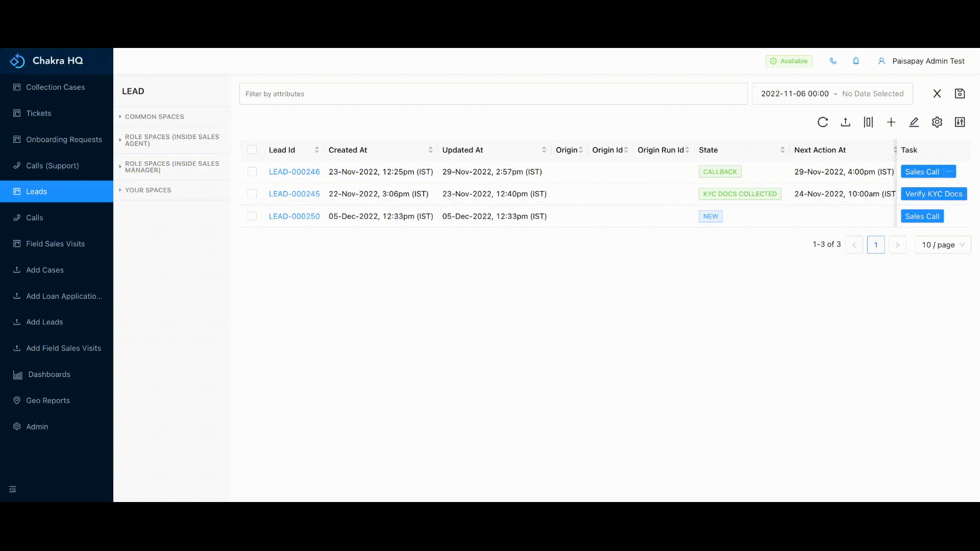
Task: Refresh the leads table
Action: [x=823, y=122]
